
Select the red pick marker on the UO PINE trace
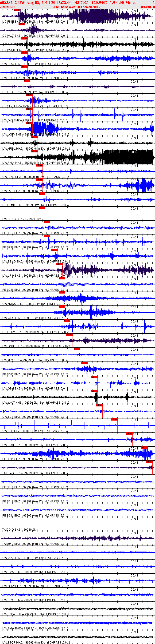coord(17,10)
